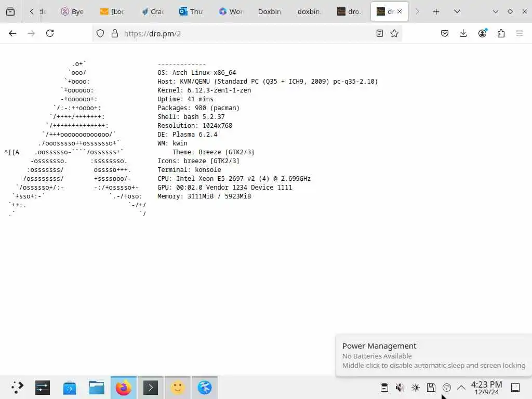Click the Terminal: konsole line
Viewport: 532px width, 399px height.
tap(189, 170)
